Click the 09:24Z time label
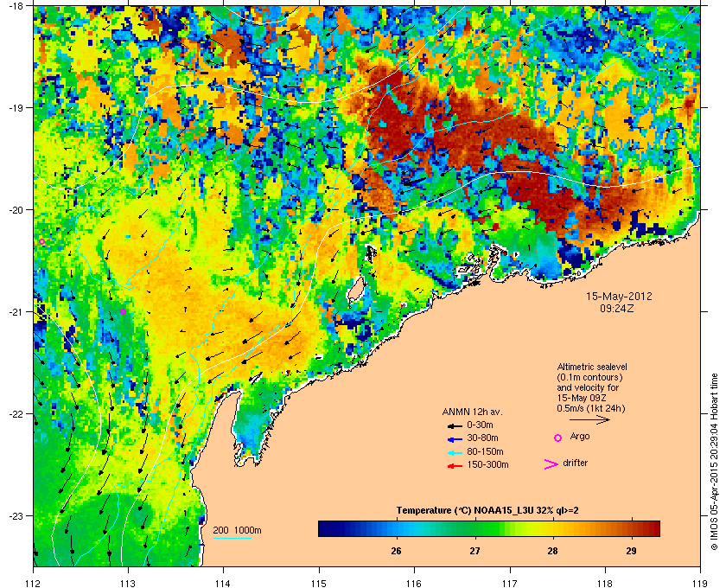 click(x=617, y=308)
